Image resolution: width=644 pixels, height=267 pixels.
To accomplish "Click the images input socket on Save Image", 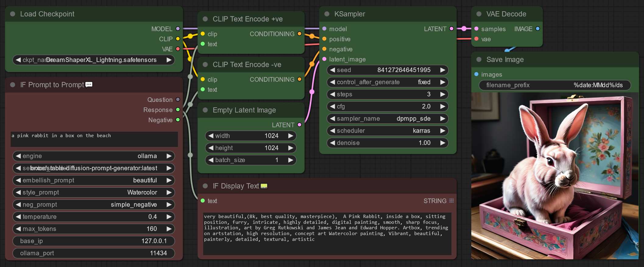I will (476, 74).
